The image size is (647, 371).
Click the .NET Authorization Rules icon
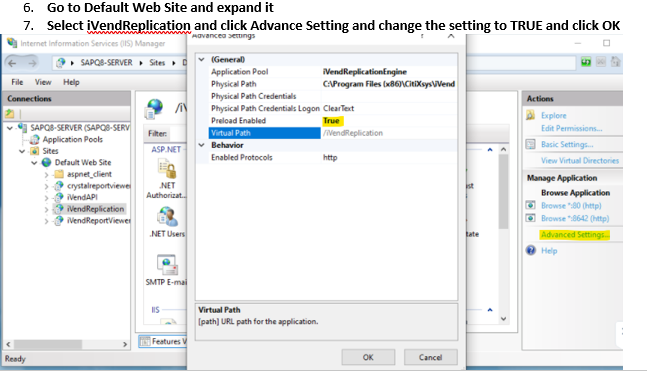[x=167, y=169]
